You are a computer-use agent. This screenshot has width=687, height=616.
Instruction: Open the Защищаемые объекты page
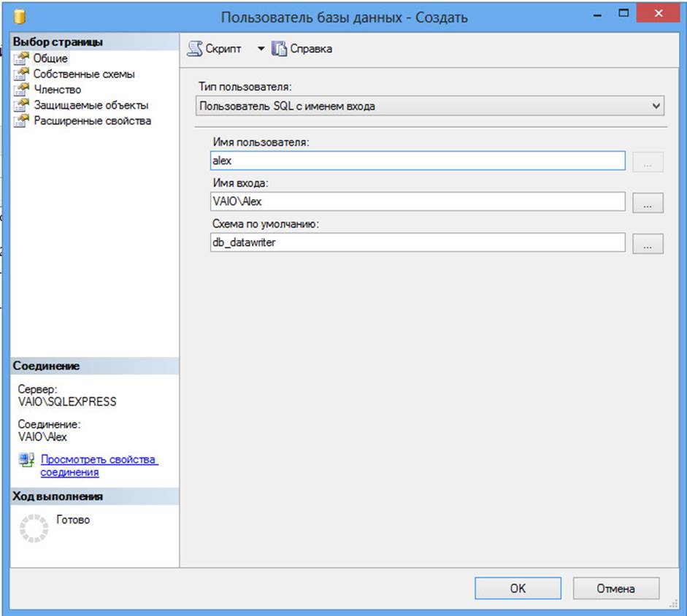91,105
